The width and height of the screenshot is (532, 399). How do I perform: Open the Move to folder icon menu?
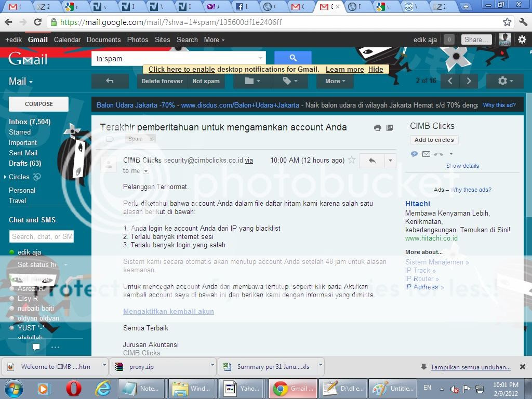tap(252, 81)
